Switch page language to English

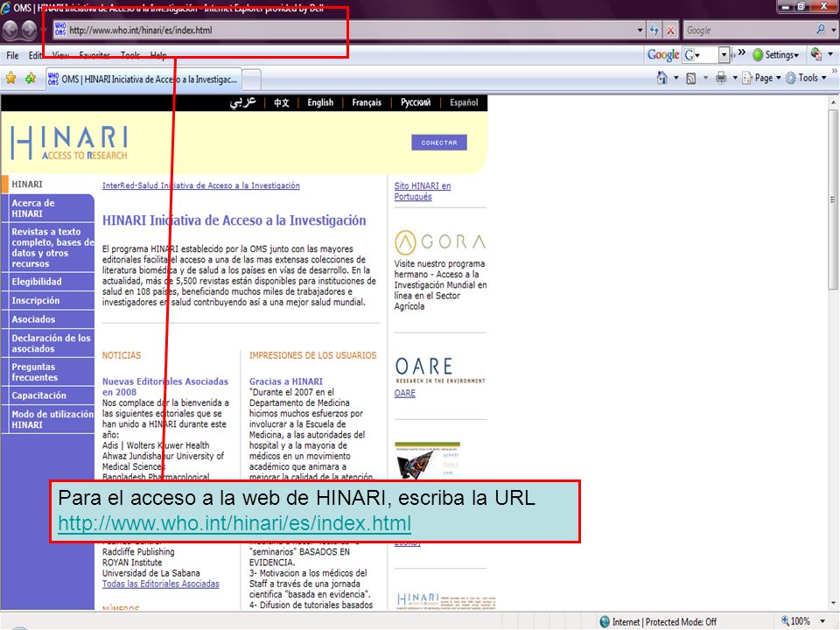320,102
